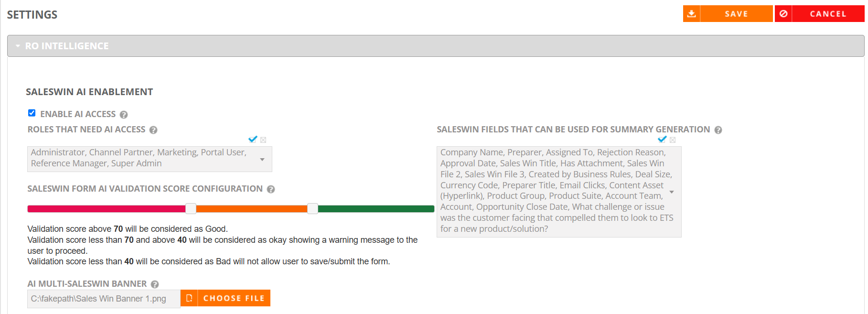Clear all roles using the X icon

tap(263, 140)
